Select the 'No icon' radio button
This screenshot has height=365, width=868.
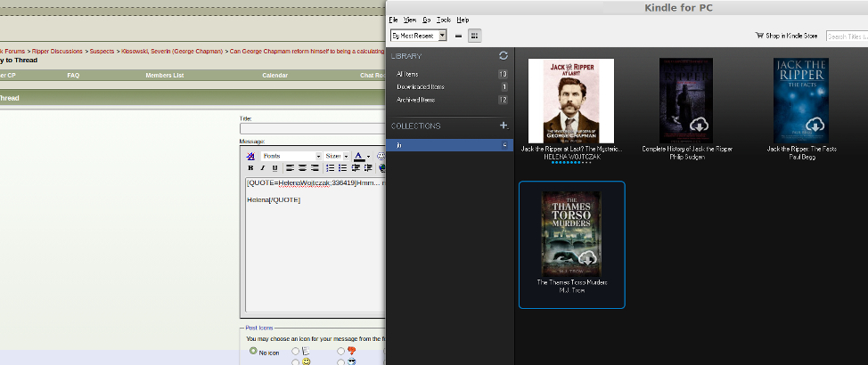coord(253,351)
